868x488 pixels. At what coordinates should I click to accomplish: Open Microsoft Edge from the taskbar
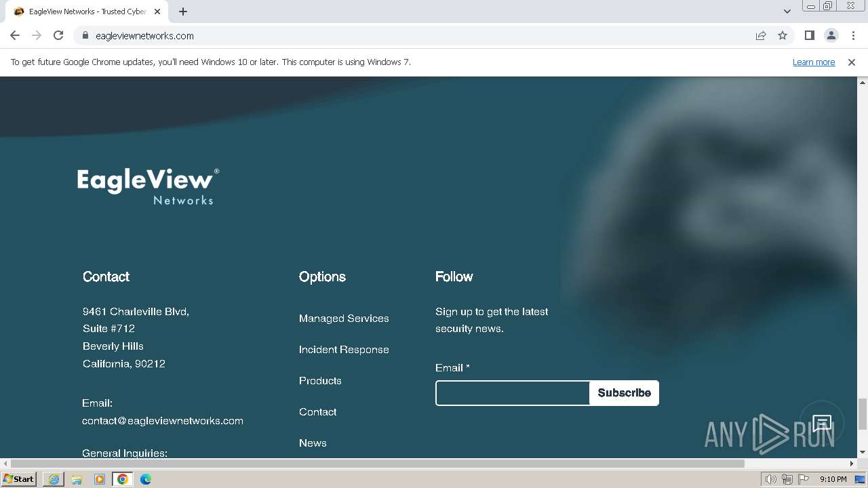146,479
